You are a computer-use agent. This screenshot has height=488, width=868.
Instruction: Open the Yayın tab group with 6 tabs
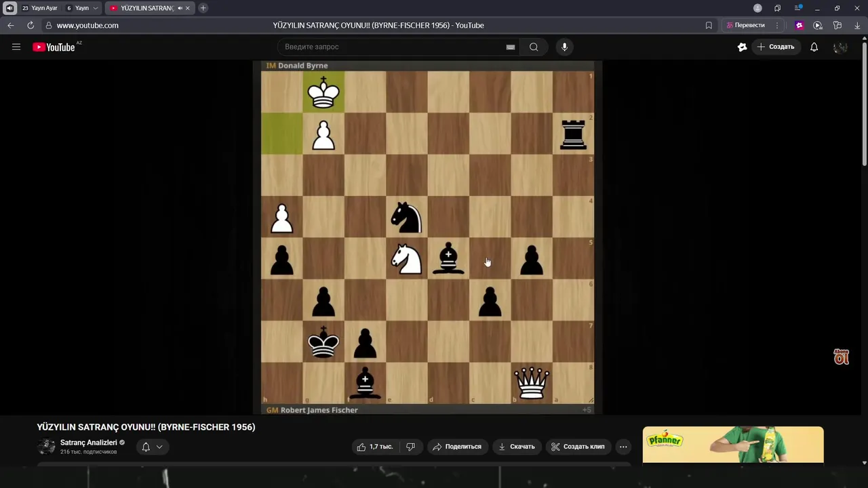(78, 8)
